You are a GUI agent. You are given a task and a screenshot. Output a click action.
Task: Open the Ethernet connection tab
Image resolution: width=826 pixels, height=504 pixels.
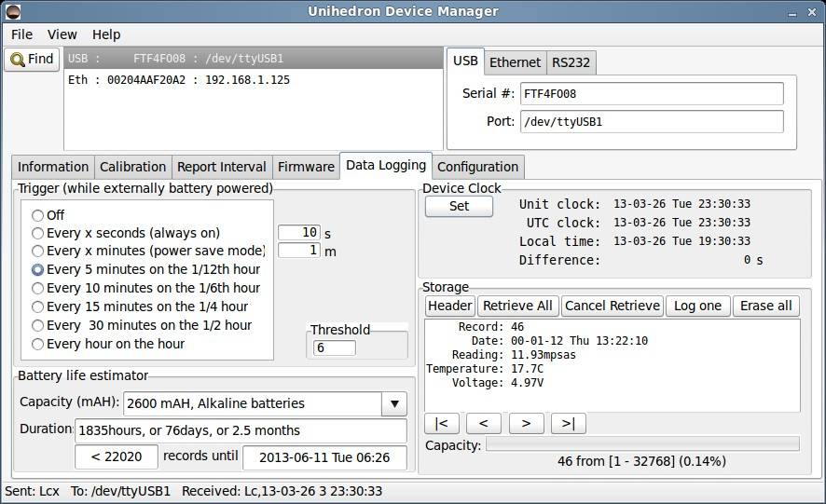(x=515, y=62)
